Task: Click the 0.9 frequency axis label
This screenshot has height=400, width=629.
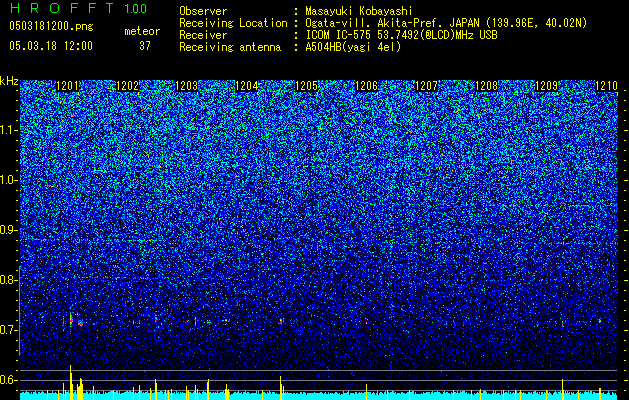Action: click(x=8, y=230)
